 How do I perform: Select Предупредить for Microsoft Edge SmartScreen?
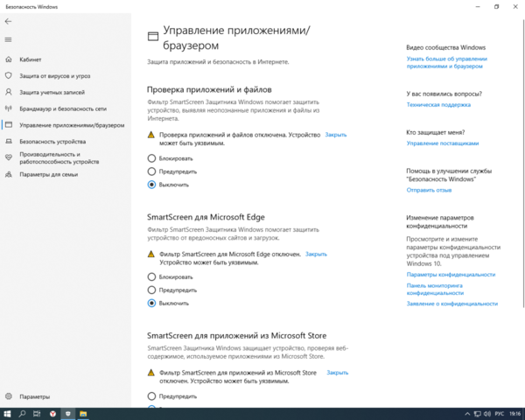172,290
